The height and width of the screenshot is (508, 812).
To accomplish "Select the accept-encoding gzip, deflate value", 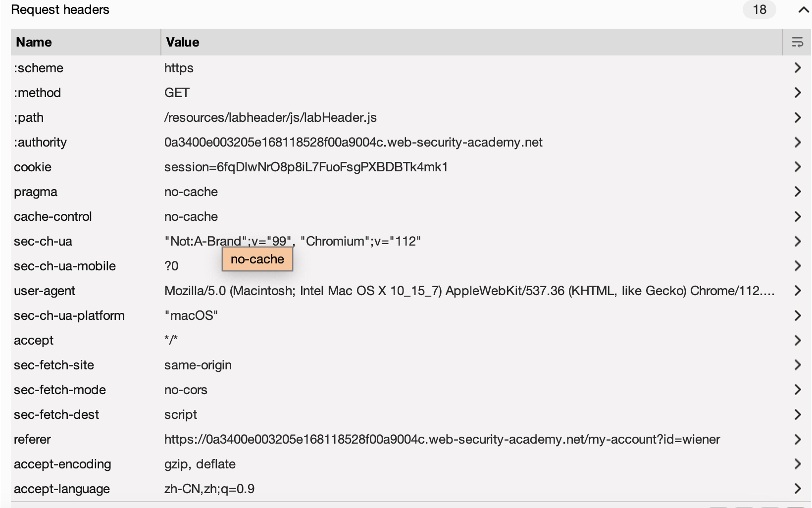I will point(200,464).
